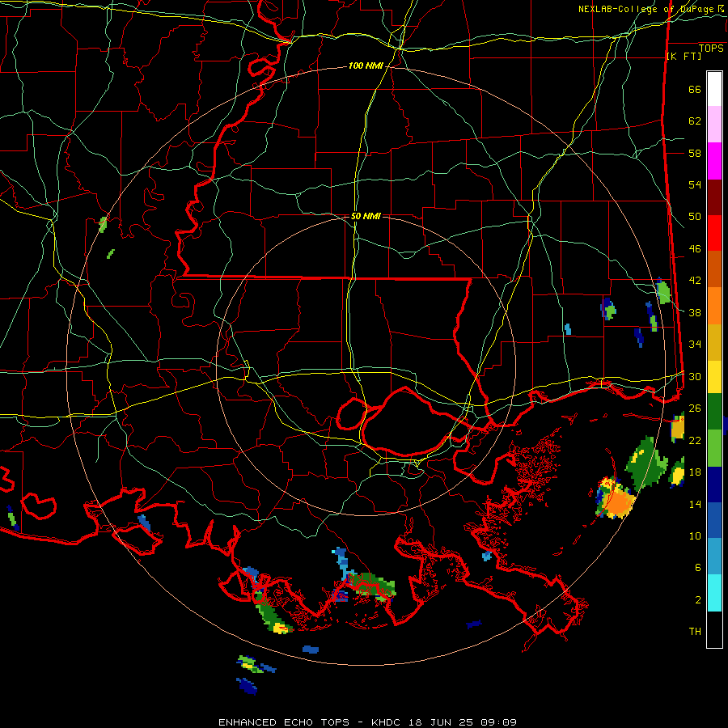Click the '50 NMI' range ring label
This screenshot has height=728, width=728.
[366, 216]
